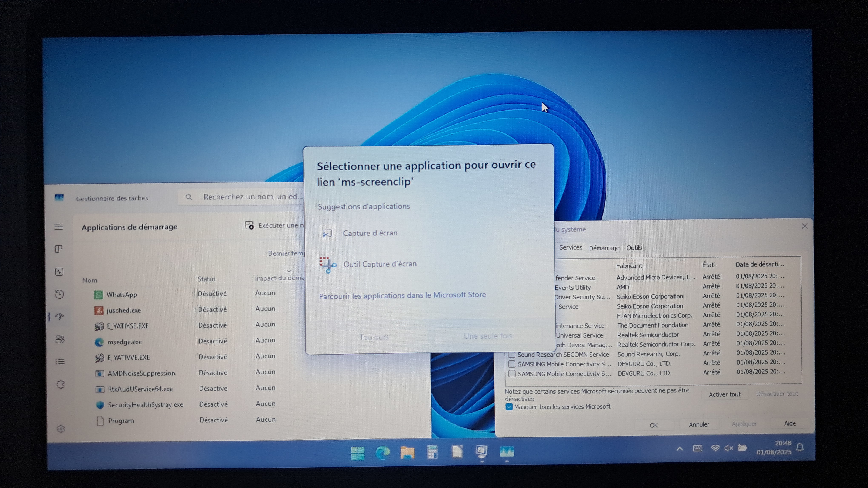Open Calculator from the taskbar
The height and width of the screenshot is (488, 868).
click(x=432, y=452)
